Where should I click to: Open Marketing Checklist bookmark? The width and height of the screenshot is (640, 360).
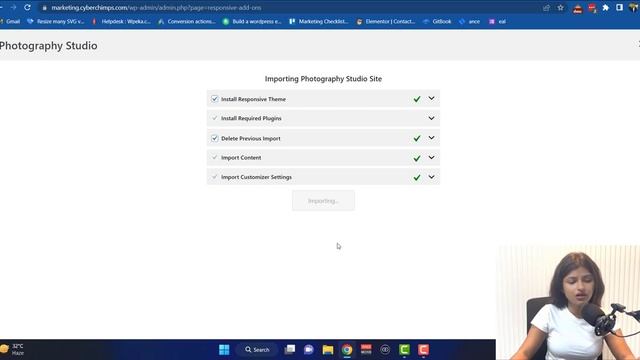[x=319, y=21]
